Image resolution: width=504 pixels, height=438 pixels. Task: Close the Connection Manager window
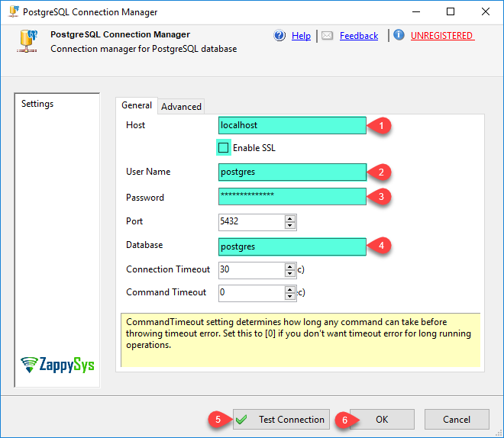pyautogui.click(x=486, y=12)
